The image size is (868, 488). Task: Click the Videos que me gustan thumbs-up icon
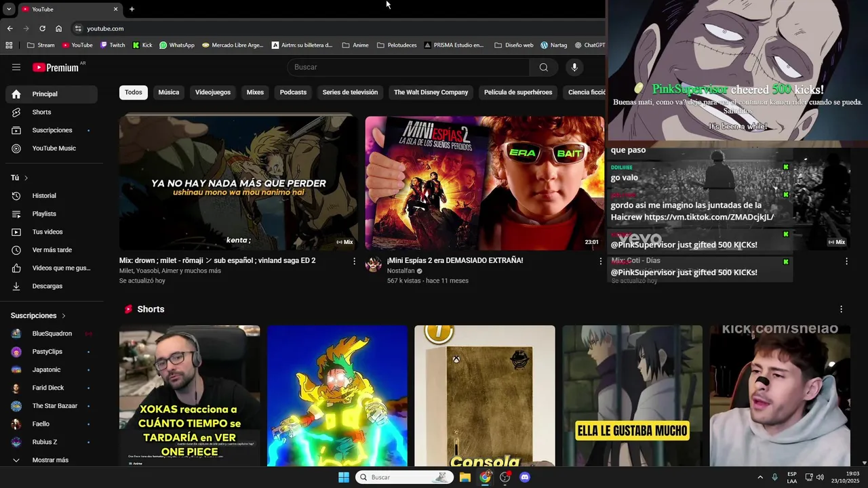16,268
